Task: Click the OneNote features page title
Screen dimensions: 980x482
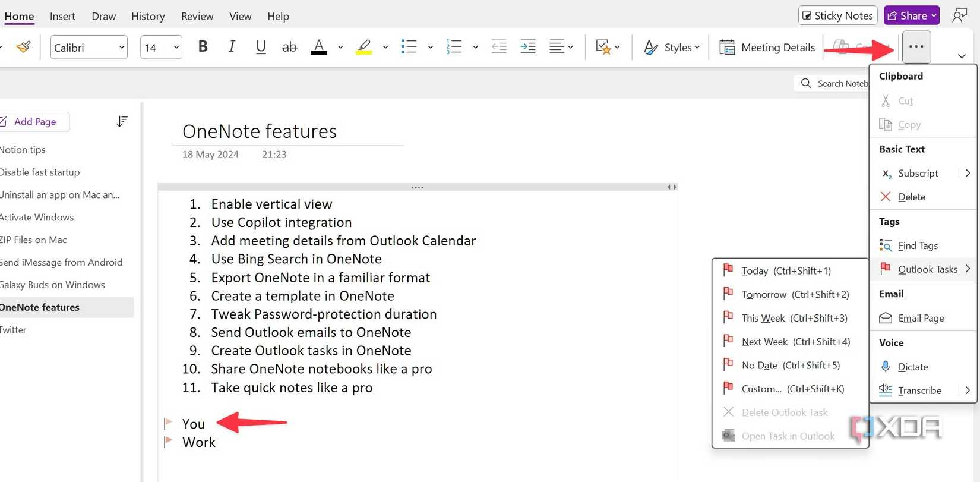Action: (260, 131)
